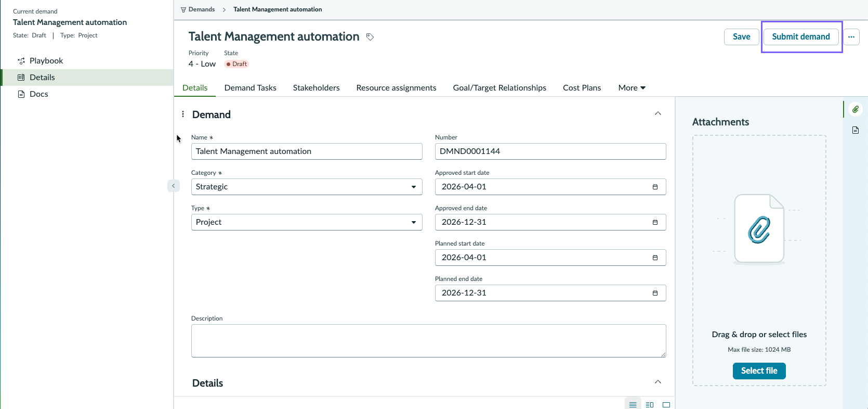Open the attachments paperclip side panel icon
868x409 pixels.
(856, 109)
